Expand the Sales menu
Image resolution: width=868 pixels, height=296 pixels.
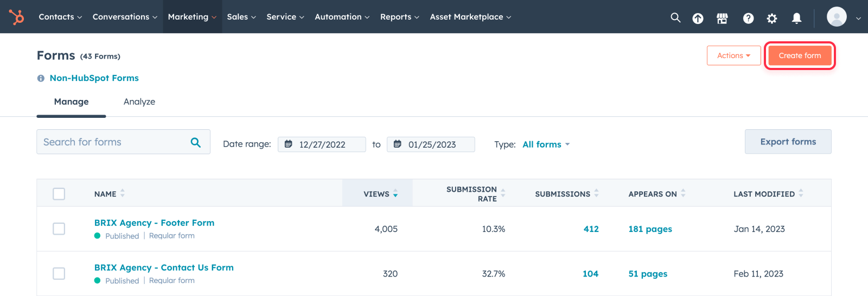coord(241,17)
